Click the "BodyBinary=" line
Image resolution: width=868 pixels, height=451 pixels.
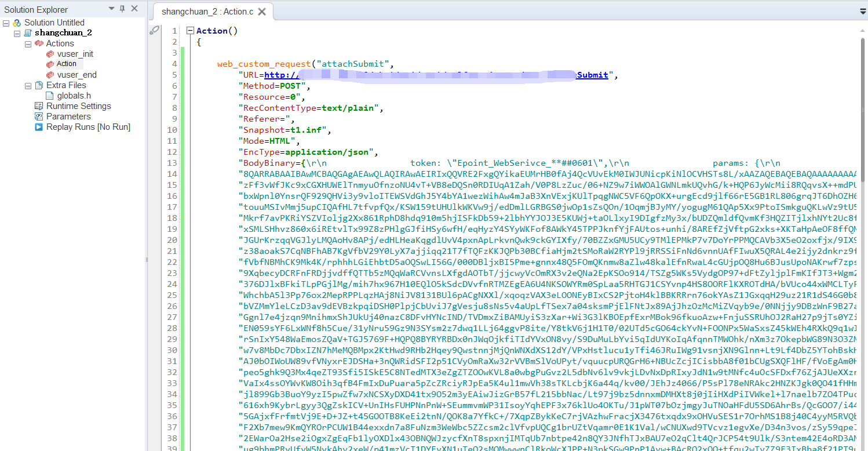509,163
